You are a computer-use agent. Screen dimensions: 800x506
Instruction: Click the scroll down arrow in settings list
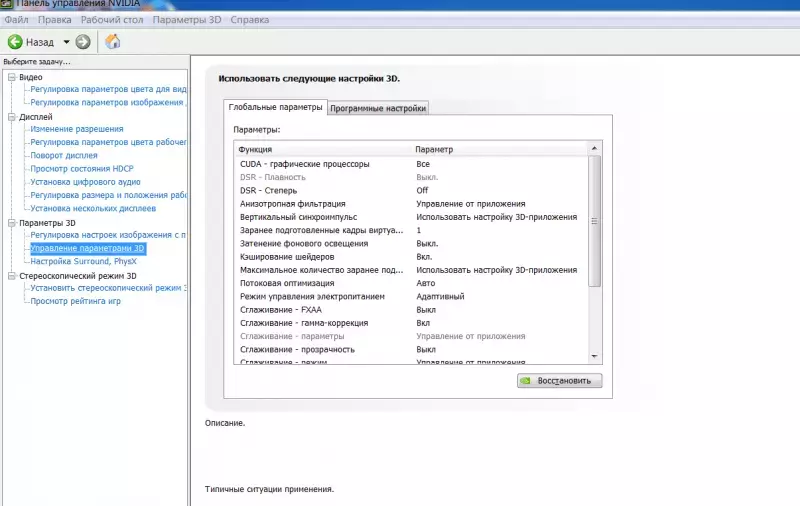pyautogui.click(x=594, y=357)
